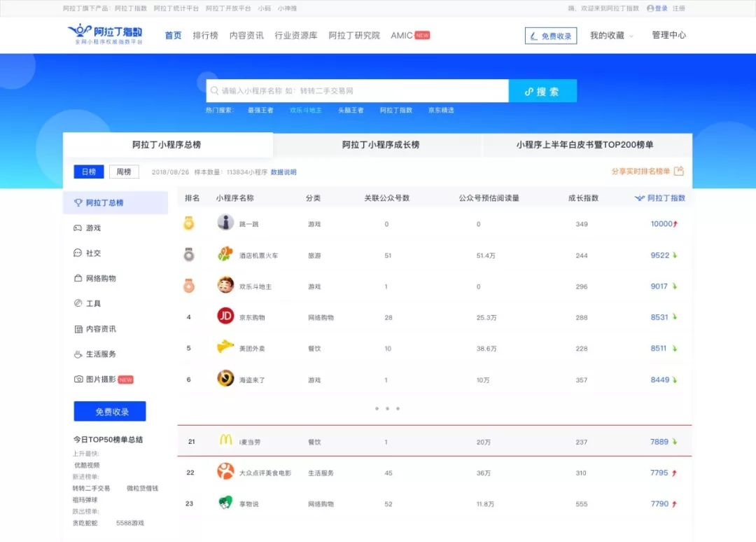Screen dimensions: 756x542
Task: Click the JD 京东购物 app icon
Action: point(225,317)
